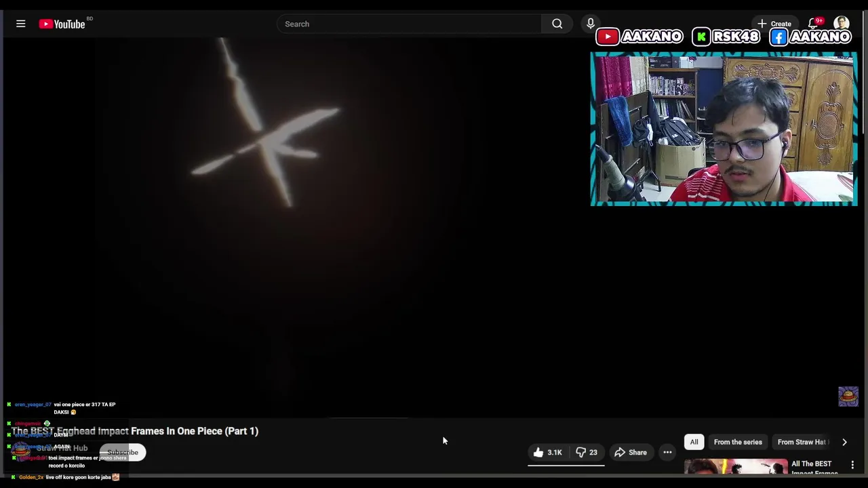The height and width of the screenshot is (488, 868).
Task: Click the magnifying glass search button
Action: click(557, 24)
